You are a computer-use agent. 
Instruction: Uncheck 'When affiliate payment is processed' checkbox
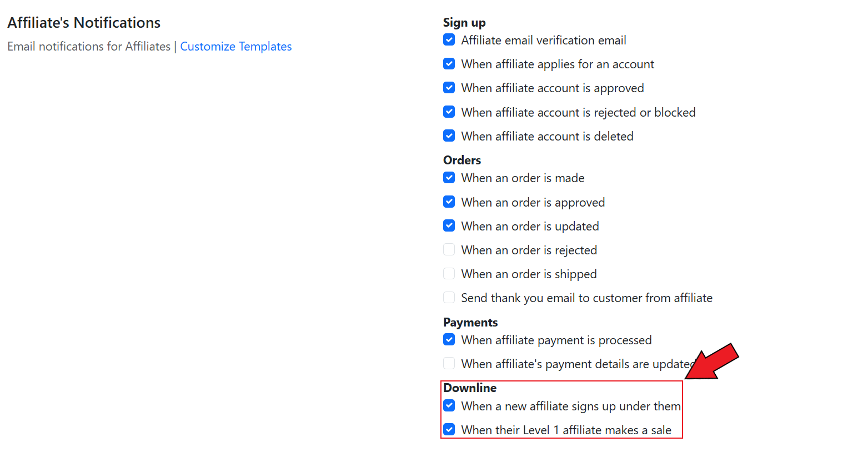[x=449, y=340]
